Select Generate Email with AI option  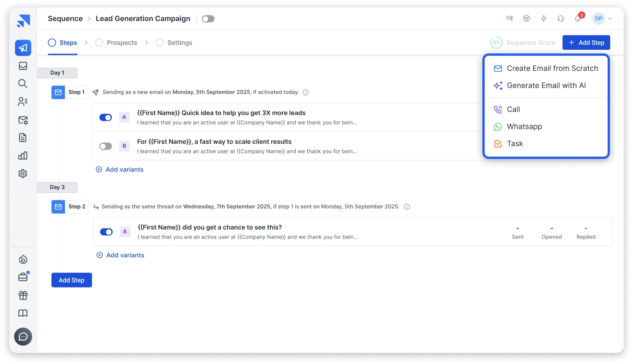546,86
